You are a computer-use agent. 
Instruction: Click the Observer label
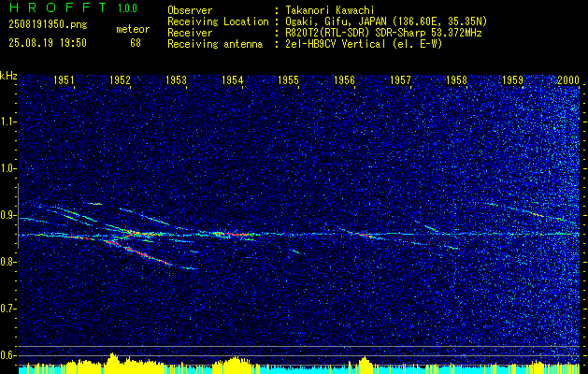tap(190, 10)
